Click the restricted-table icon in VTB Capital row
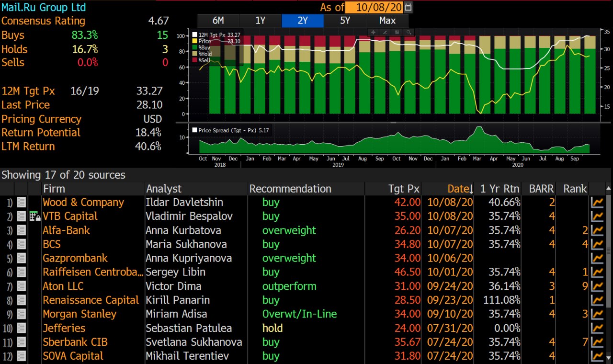 35,216
